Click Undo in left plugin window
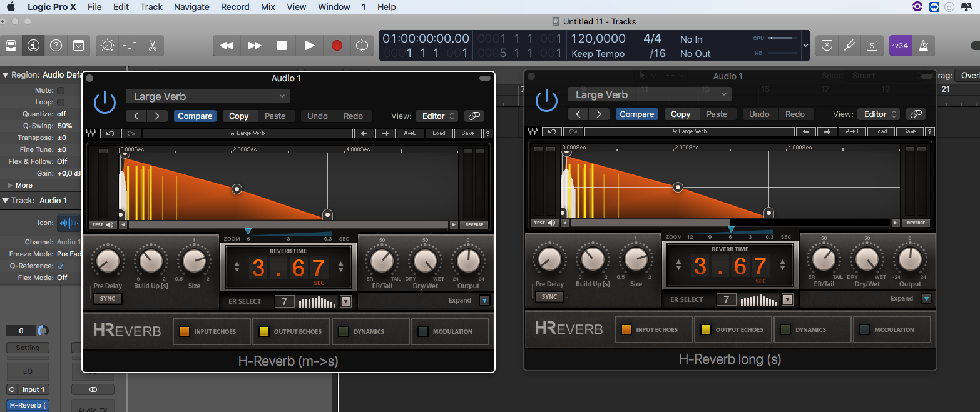Image resolution: width=980 pixels, height=412 pixels. click(318, 116)
